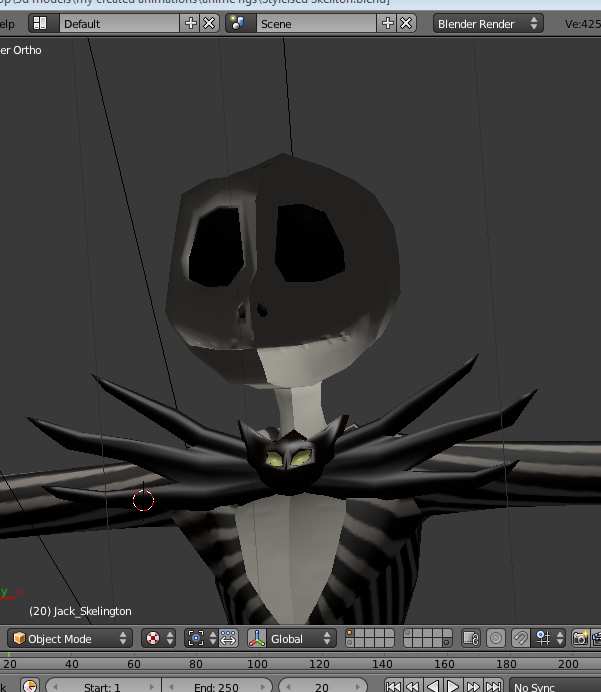The width and height of the screenshot is (601, 692).
Task: Toggle lock camera and layers to scene
Action: point(470,639)
